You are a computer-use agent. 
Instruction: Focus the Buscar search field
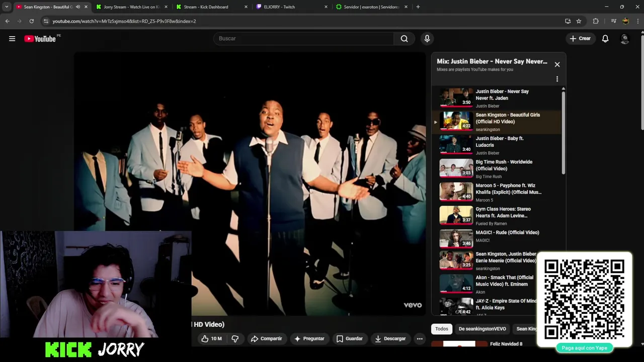pos(304,39)
